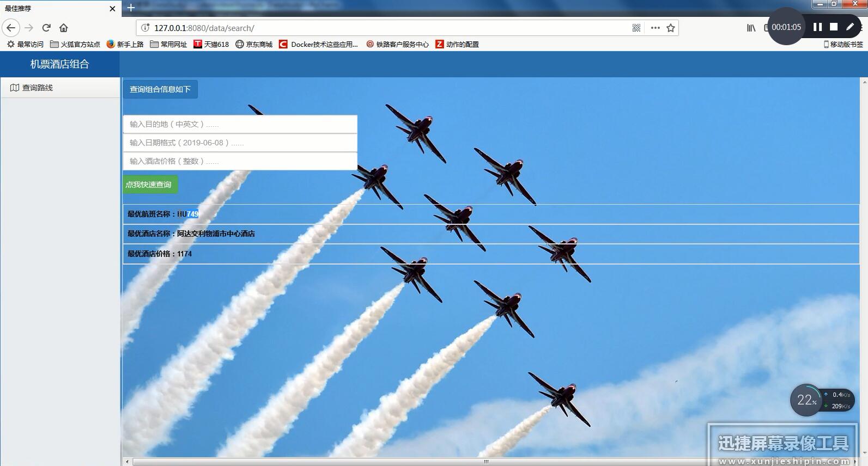Image resolution: width=868 pixels, height=466 pixels.
Task: Open a new browser tab
Action: click(131, 8)
